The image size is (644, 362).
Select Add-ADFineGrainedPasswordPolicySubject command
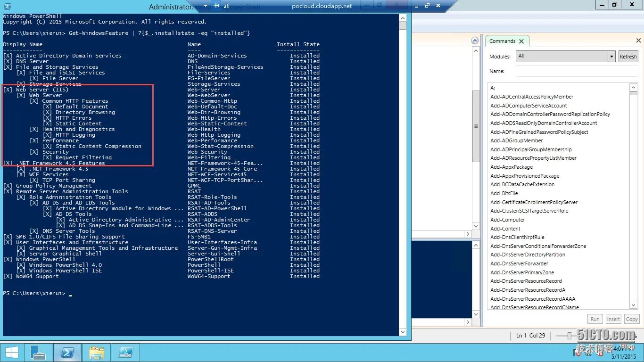(539, 132)
